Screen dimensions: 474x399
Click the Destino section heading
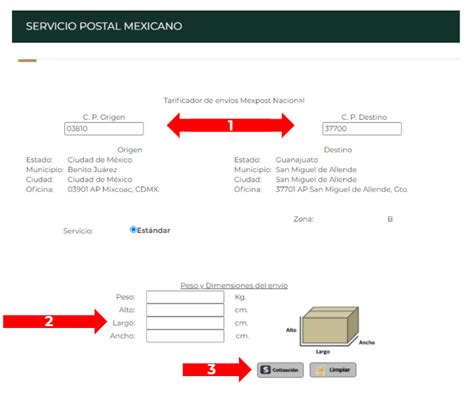coord(338,150)
